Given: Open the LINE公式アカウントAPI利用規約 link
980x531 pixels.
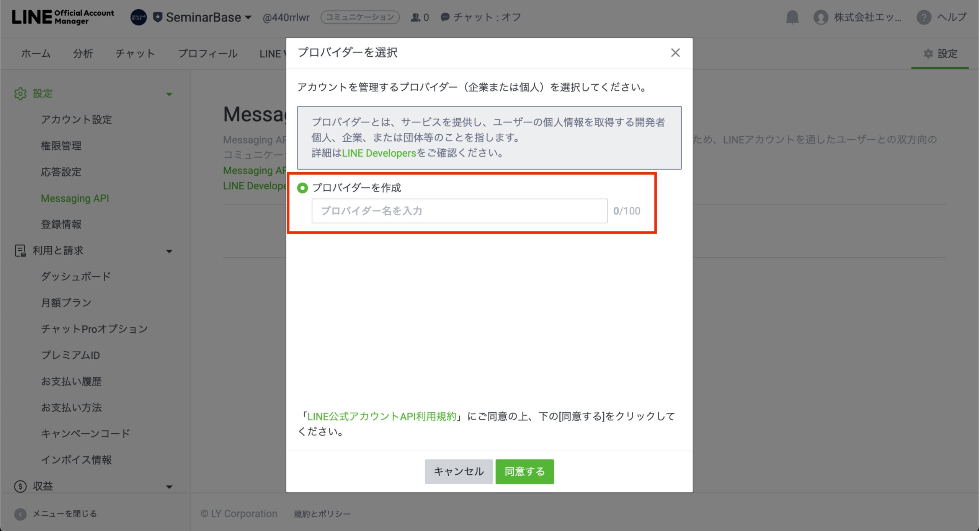Looking at the screenshot, I should [x=382, y=416].
